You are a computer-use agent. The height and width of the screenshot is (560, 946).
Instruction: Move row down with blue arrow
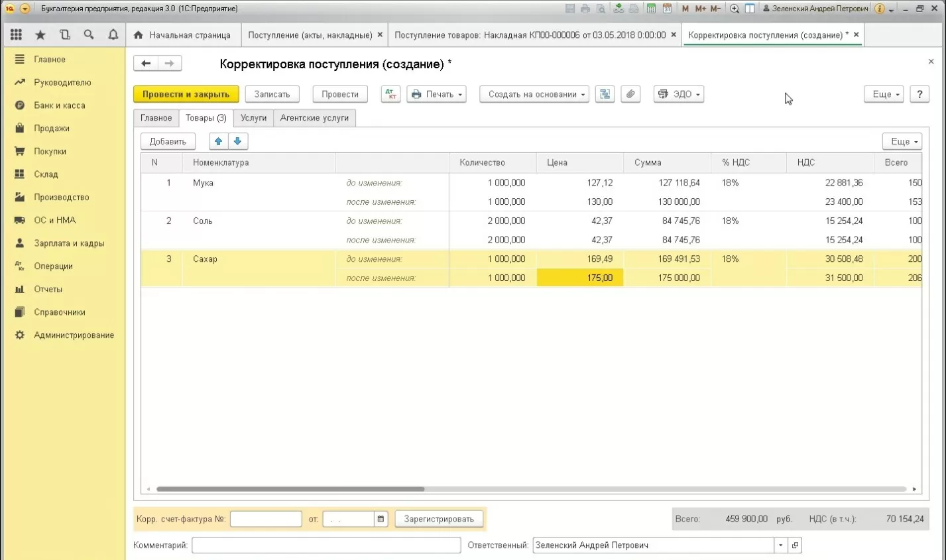[x=238, y=141]
